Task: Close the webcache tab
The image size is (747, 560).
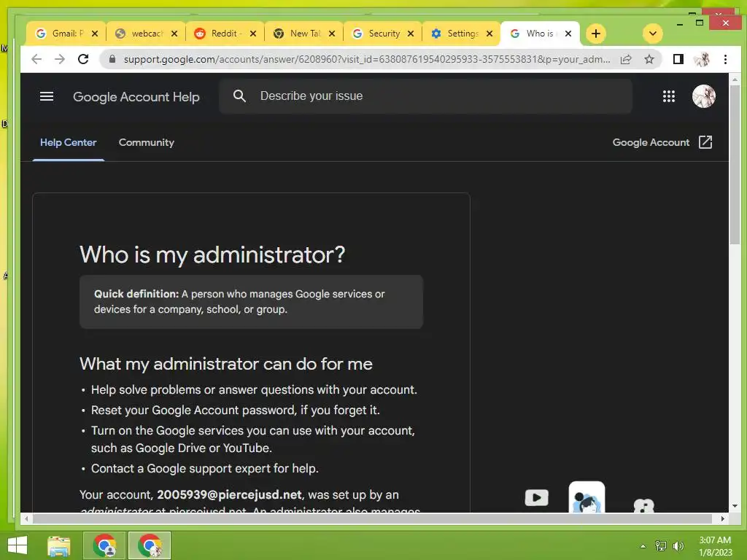Action: (x=174, y=34)
